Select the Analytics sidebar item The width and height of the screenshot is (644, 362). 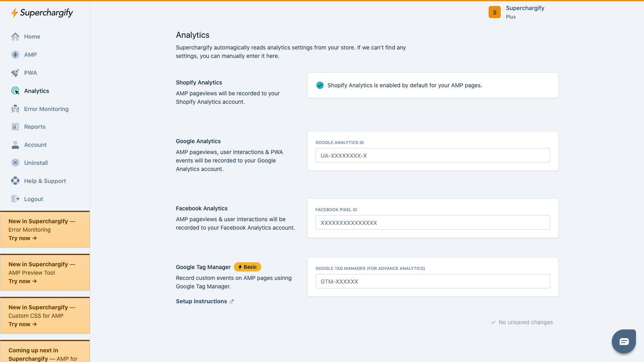point(37,91)
